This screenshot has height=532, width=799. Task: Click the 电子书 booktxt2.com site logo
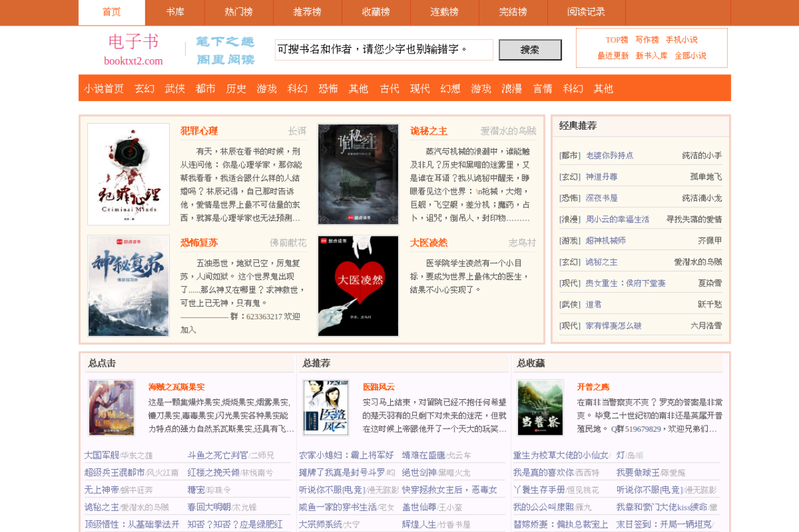[134, 50]
